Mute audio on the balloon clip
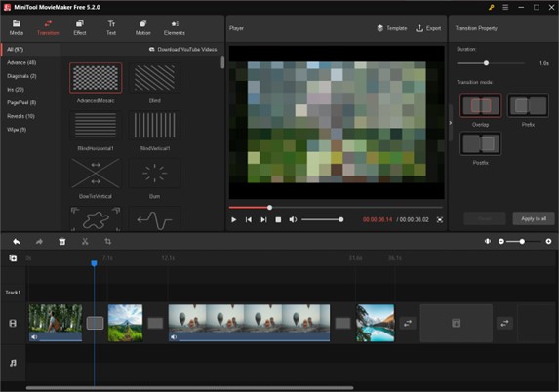Screen dimensions: 559x392 pyautogui.click(x=174, y=337)
